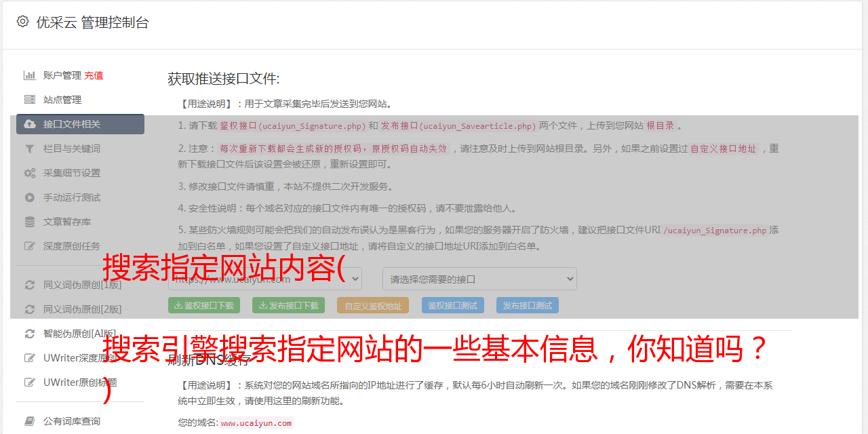Click highlighted 根目录 text

tap(660, 125)
